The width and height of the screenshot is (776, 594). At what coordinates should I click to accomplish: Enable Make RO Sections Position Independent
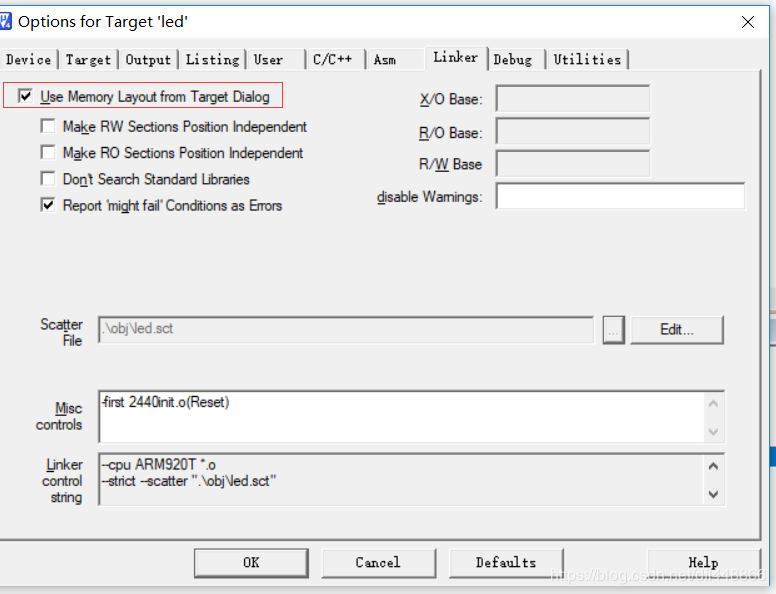tap(48, 152)
